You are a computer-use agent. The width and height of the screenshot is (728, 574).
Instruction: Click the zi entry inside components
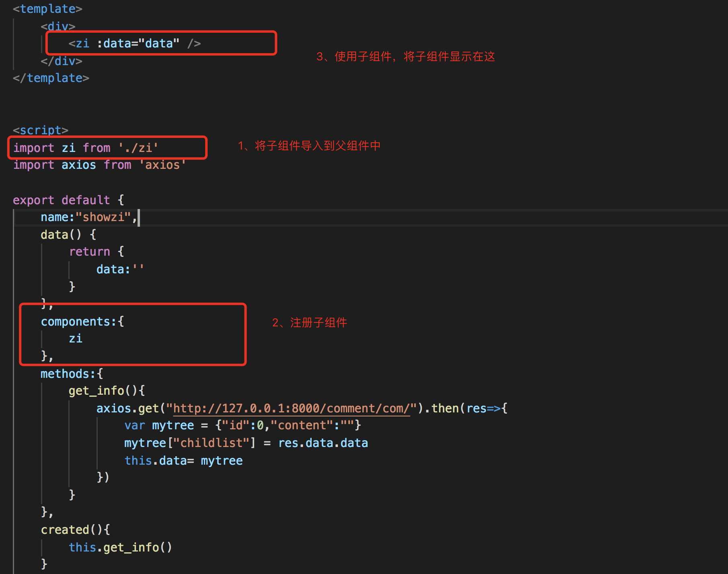[x=76, y=338]
